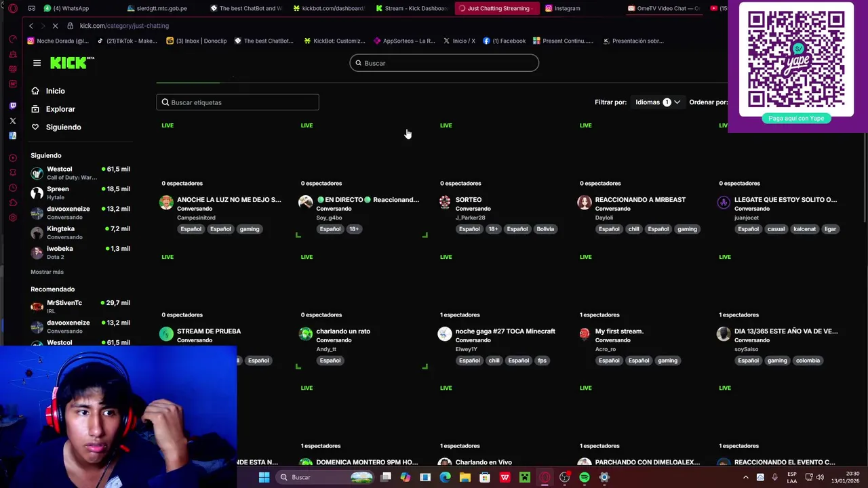Open Copilot from the taskbar

[405, 477]
